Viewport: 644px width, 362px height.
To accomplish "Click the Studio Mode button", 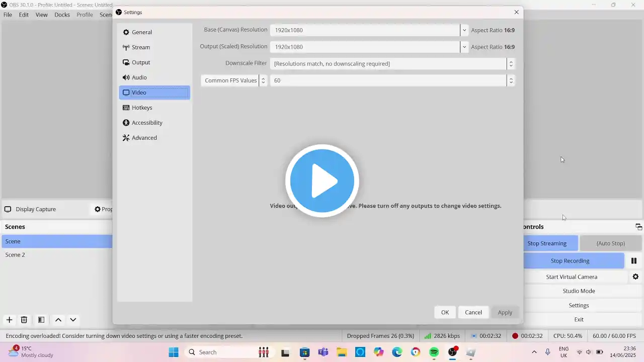I will click(x=583, y=291).
